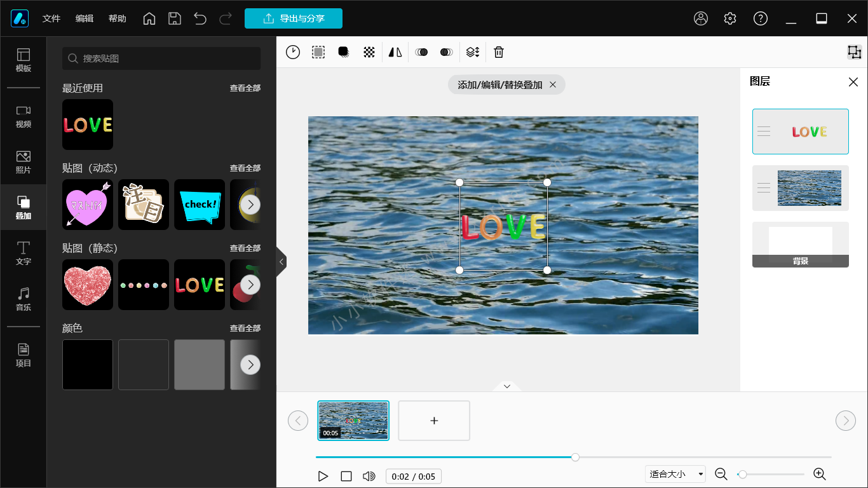Viewport: 868px width, 488px height.
Task: Open the 适合大小 zoom dropdown
Action: pos(675,474)
